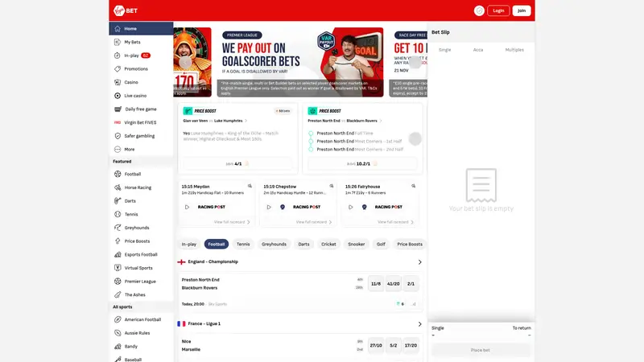The height and width of the screenshot is (362, 644).
Task: Select the Price Boosts filter chip
Action: click(x=410, y=245)
